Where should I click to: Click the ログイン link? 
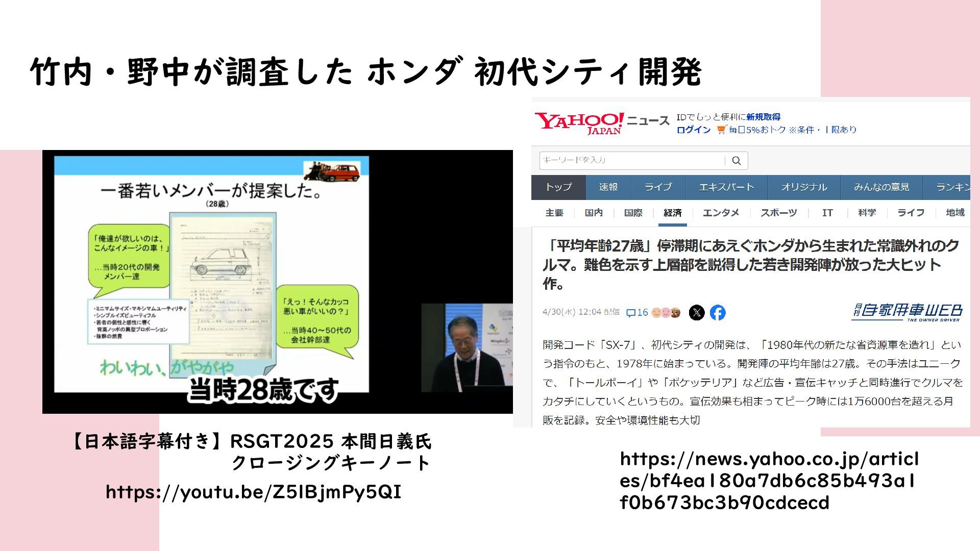point(693,130)
